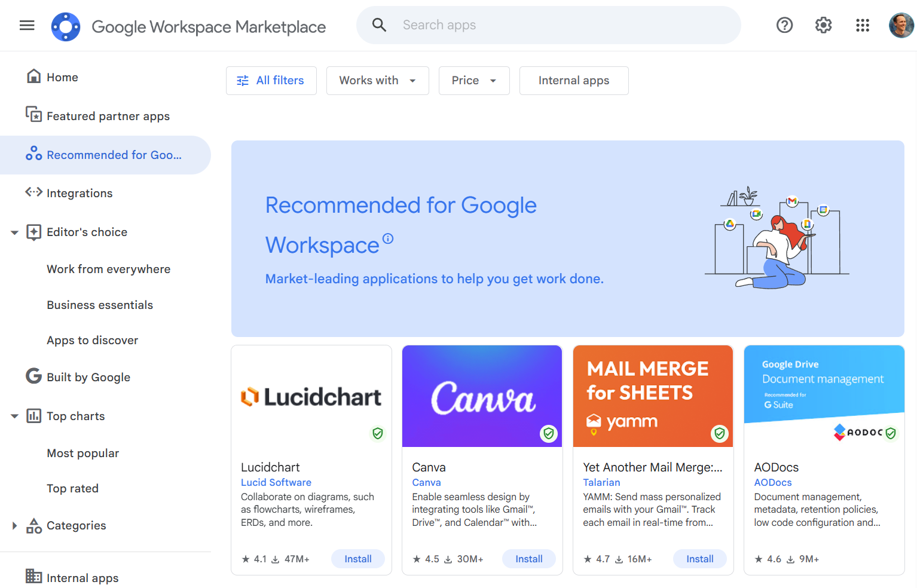The height and width of the screenshot is (588, 917).
Task: Click the search magnifier icon
Action: tap(379, 25)
